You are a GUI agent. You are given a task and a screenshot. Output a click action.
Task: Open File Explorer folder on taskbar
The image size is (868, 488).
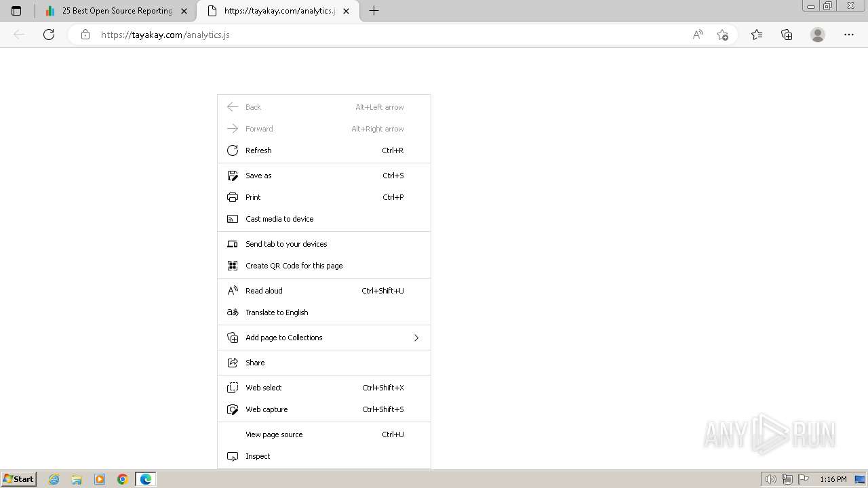77,479
